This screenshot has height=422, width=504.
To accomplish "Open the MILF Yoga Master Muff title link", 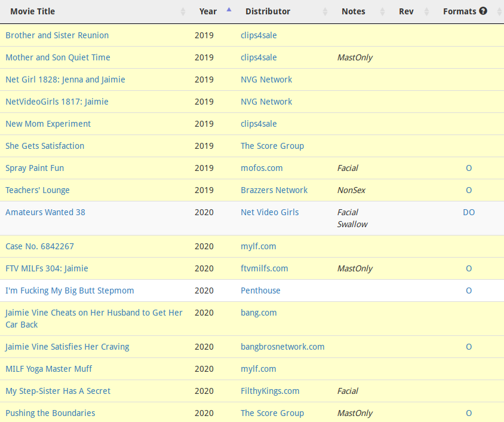I will point(49,369).
